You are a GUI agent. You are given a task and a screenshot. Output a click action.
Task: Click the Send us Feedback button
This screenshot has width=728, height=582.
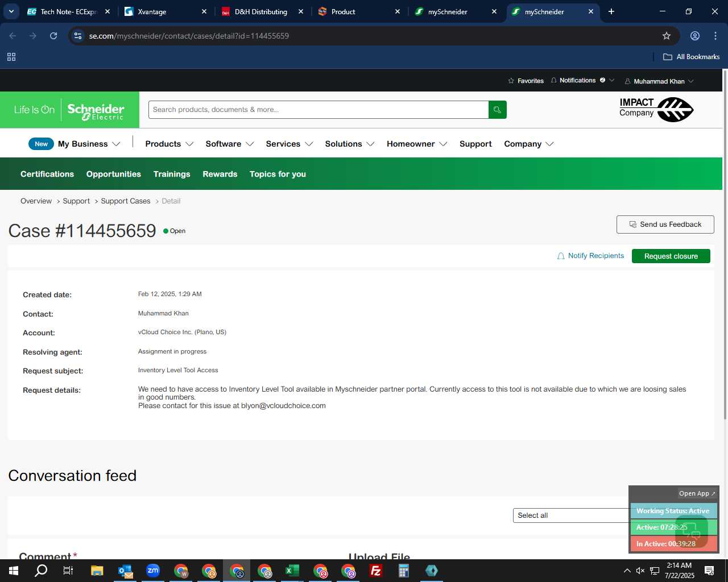[x=665, y=225]
